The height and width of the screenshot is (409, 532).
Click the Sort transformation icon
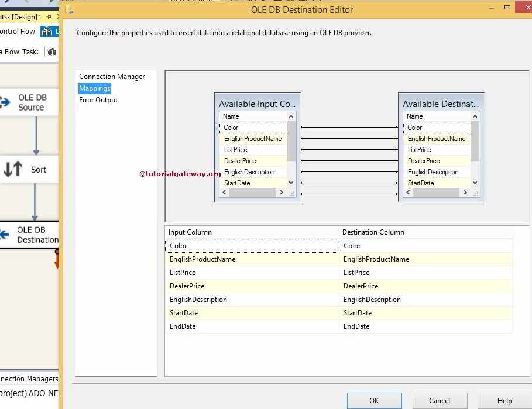click(x=14, y=169)
